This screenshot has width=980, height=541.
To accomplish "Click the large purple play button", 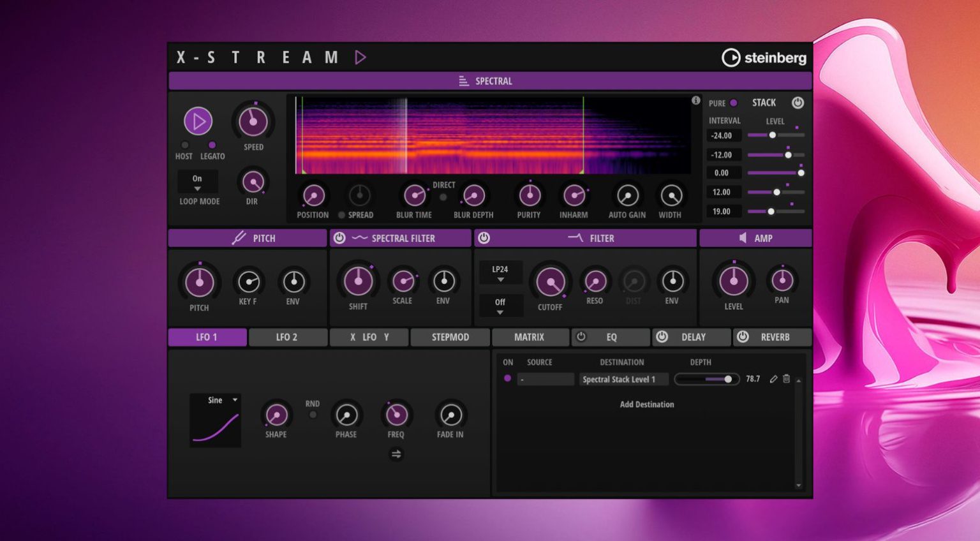I will [x=198, y=121].
